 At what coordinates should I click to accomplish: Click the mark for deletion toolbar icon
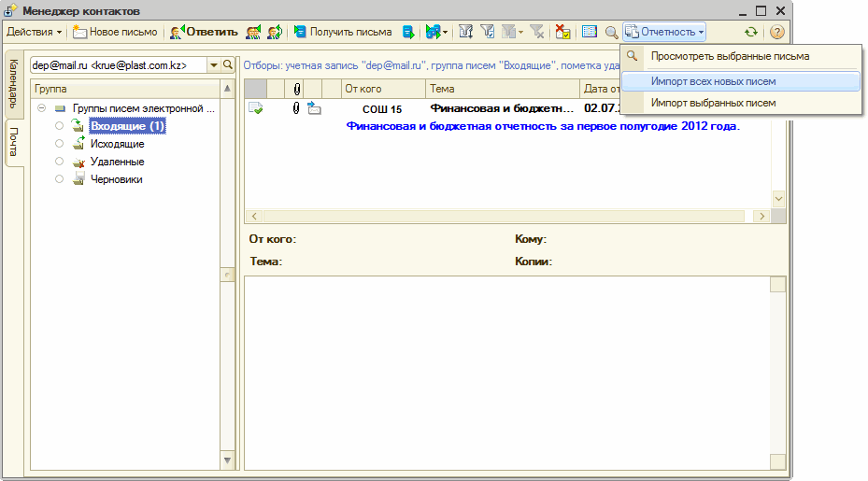point(562,32)
